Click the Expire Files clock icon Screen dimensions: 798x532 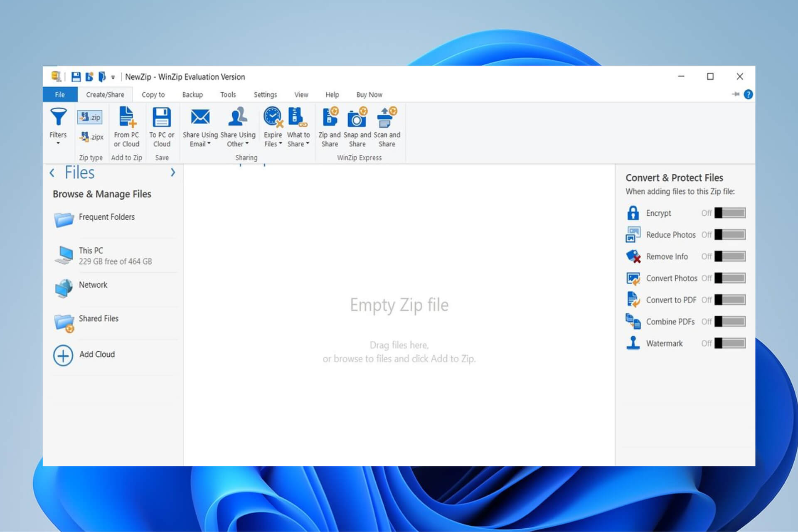coord(273,117)
